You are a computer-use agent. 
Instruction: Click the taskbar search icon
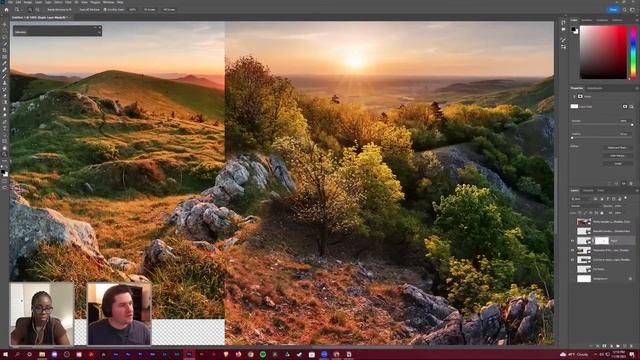tap(18, 354)
